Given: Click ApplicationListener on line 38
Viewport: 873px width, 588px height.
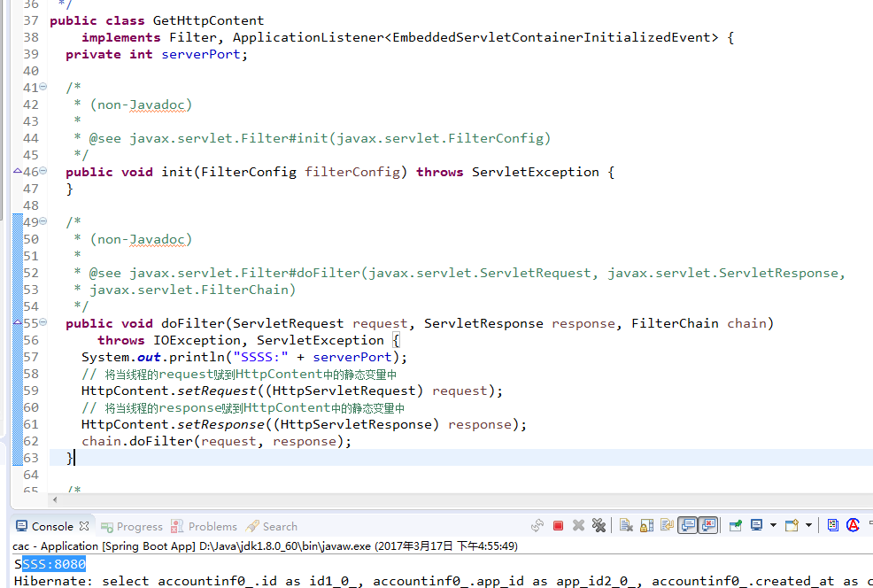Looking at the screenshot, I should tap(308, 38).
